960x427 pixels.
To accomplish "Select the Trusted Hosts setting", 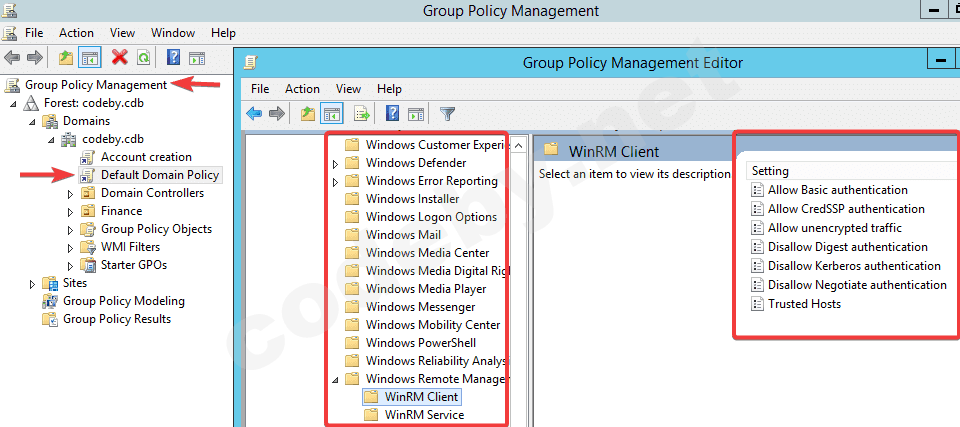I will (x=803, y=304).
